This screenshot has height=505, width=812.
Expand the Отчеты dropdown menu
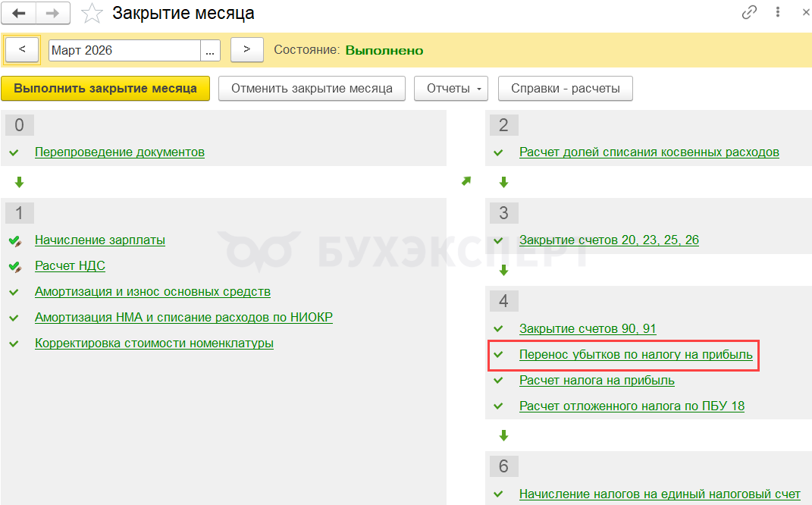click(451, 89)
